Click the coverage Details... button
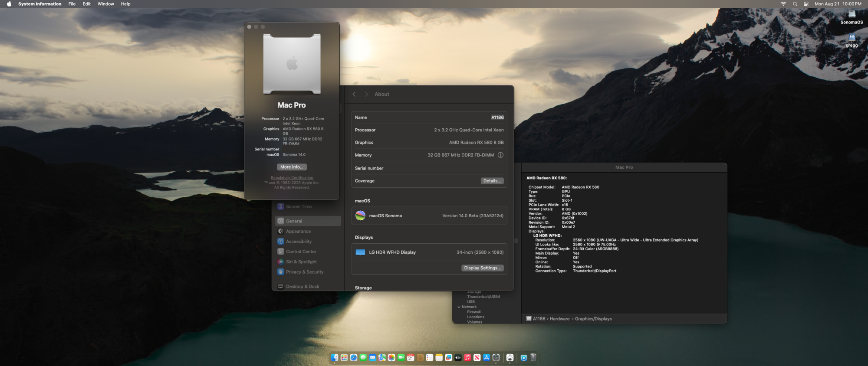Image resolution: width=868 pixels, height=366 pixels. click(492, 181)
